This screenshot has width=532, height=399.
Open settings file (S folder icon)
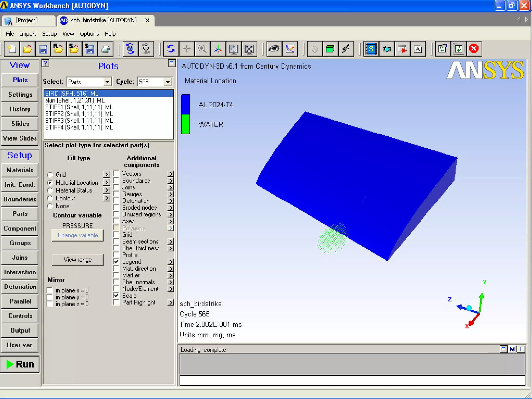click(74, 49)
